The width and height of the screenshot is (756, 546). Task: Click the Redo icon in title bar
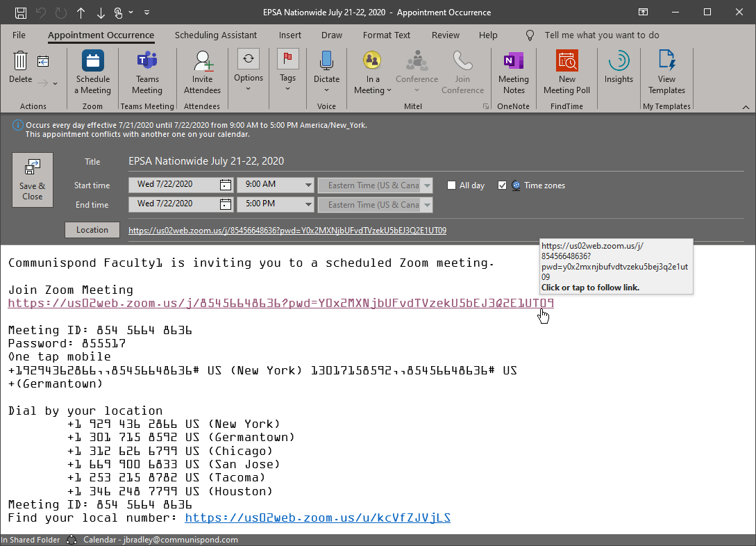click(61, 13)
